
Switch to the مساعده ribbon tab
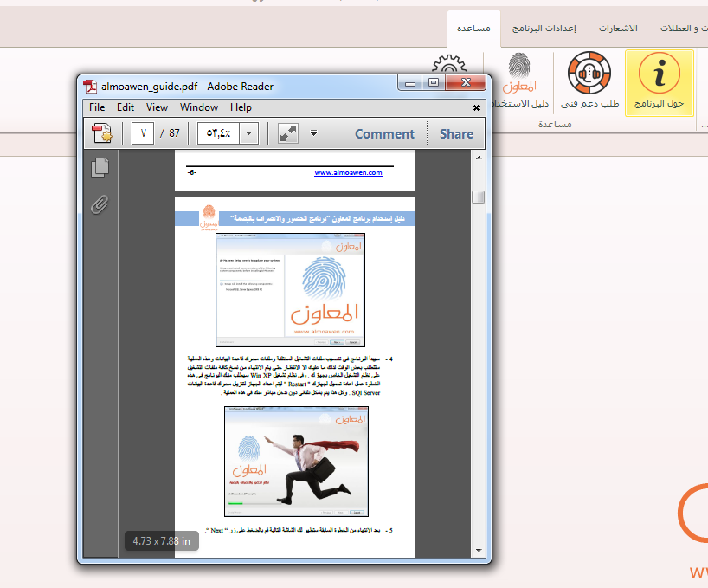pyautogui.click(x=473, y=29)
